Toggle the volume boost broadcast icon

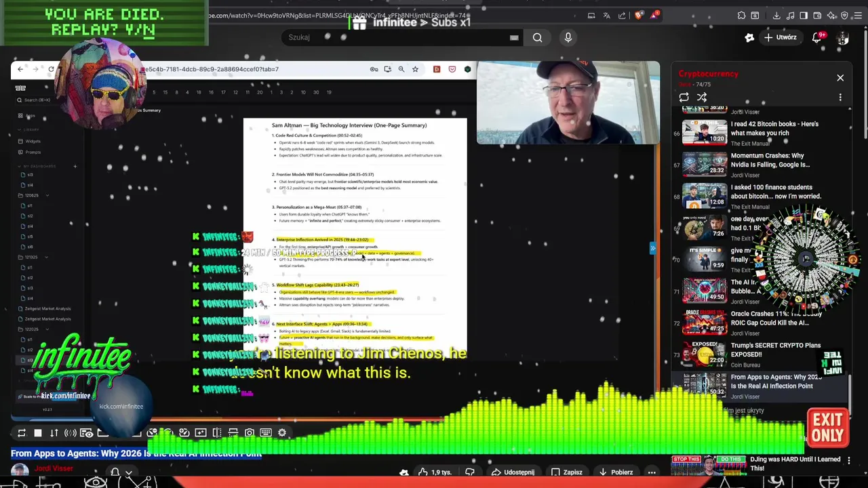pos(71,433)
